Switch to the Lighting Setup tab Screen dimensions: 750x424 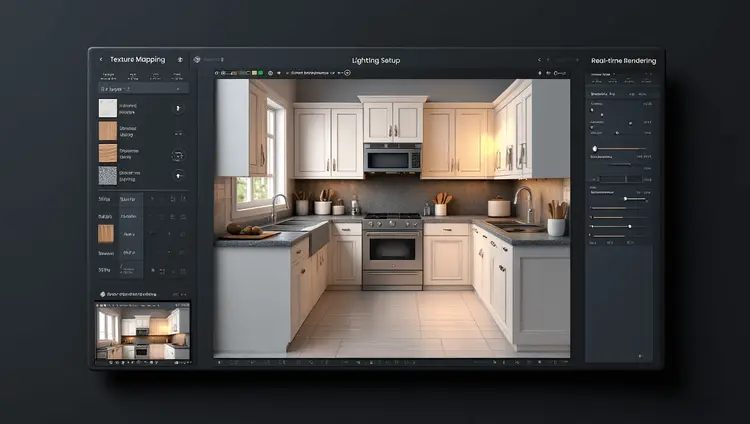[x=376, y=61]
